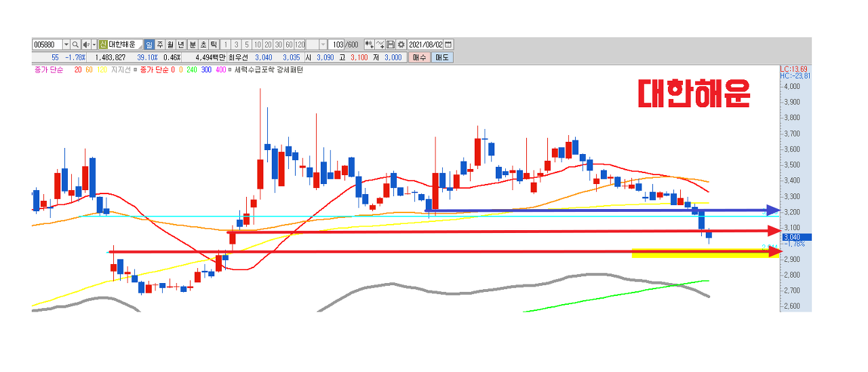Click the speaker sound icon
This screenshot has width=868, height=372.
pos(85,44)
